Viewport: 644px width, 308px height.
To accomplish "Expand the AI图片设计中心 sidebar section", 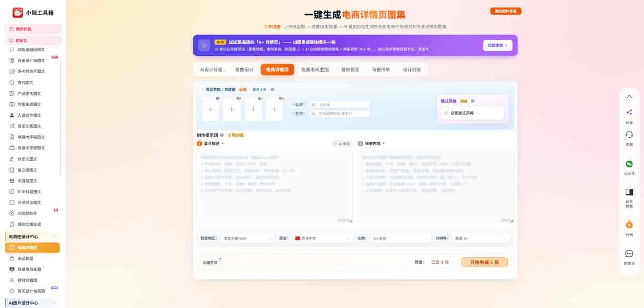I will click(55, 303).
